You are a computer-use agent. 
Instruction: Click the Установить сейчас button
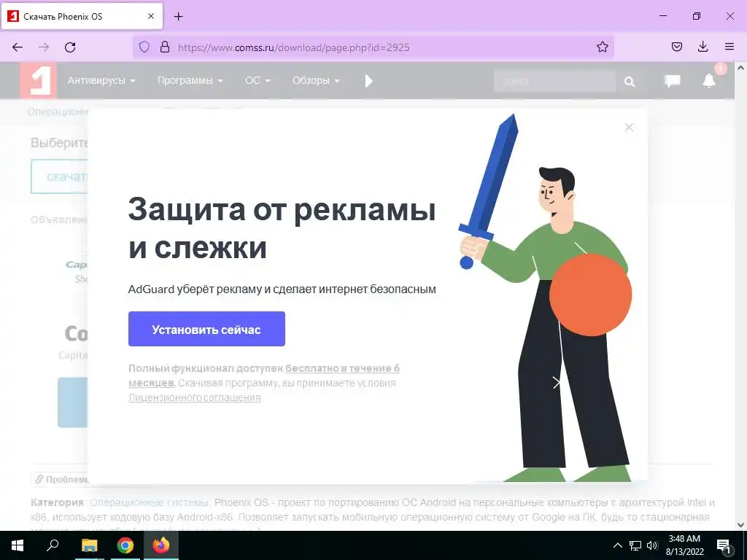(206, 329)
